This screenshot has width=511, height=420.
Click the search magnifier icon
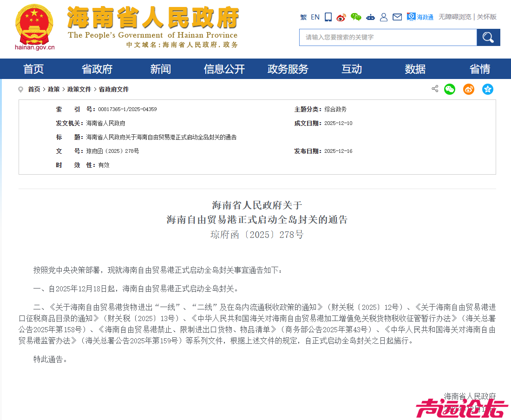(x=488, y=37)
